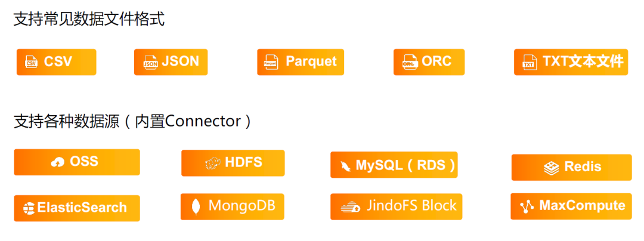The image size is (644, 241).
Task: Click the JSON file icon
Action: point(150,63)
